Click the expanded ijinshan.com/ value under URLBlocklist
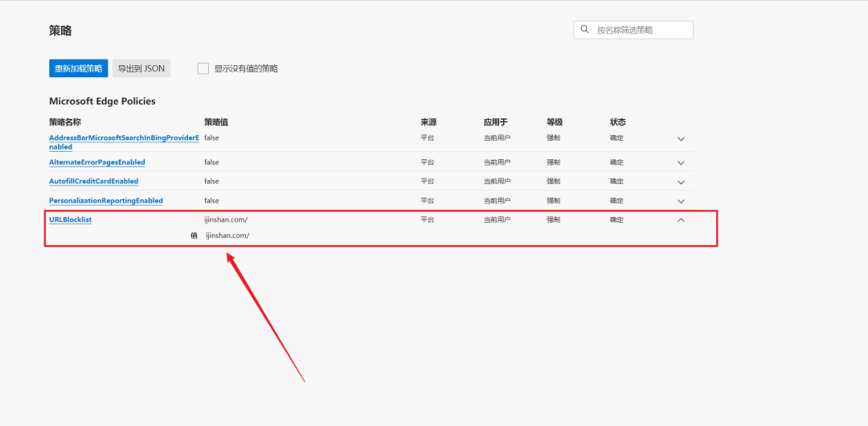This screenshot has height=426, width=868. (227, 236)
